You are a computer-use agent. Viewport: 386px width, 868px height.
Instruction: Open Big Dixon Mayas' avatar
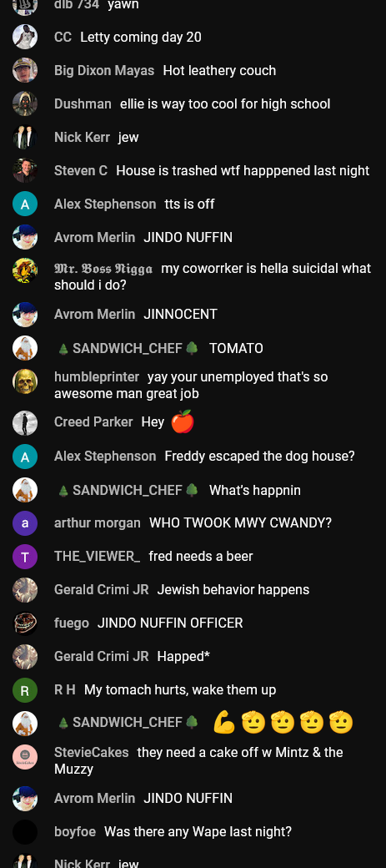click(25, 70)
